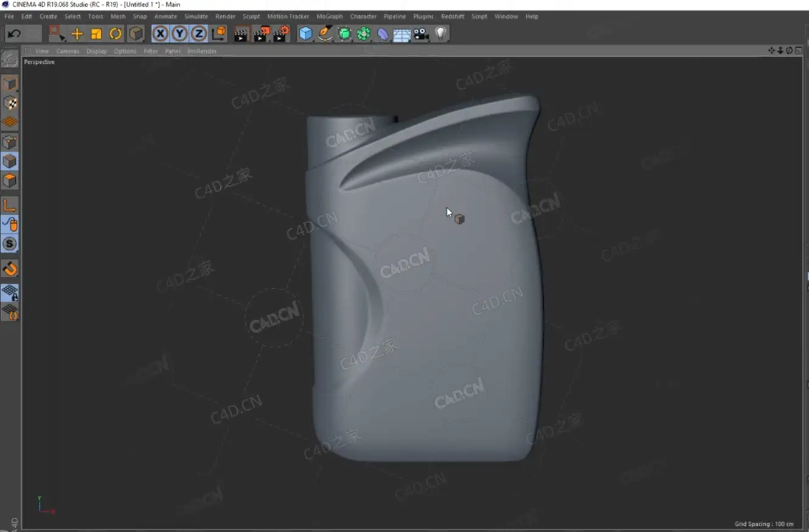Open the Snap menu
The image size is (809, 532).
click(140, 16)
